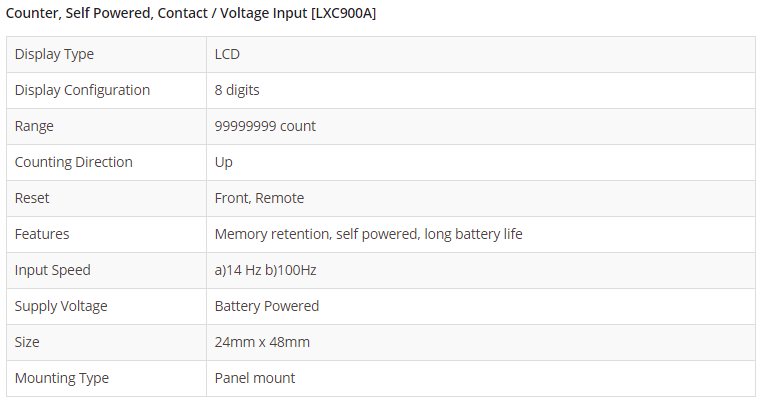Screen dimensions: 762x404
Task: Click the 24mm x 48mm value
Action: (262, 342)
